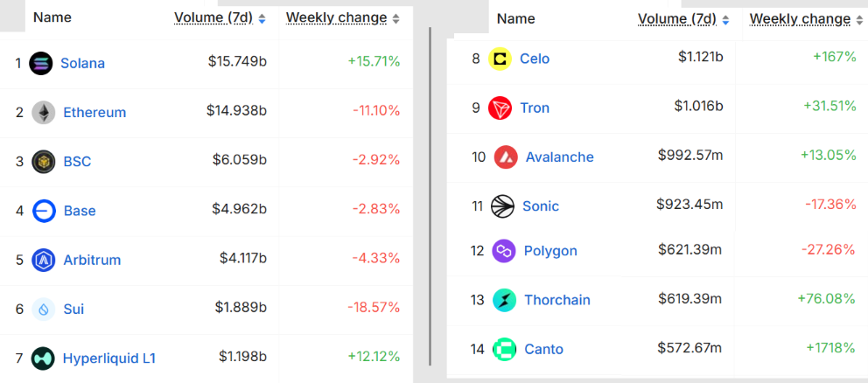Image resolution: width=868 pixels, height=383 pixels.
Task: Click the Arbitrum logo icon
Action: [x=43, y=260]
